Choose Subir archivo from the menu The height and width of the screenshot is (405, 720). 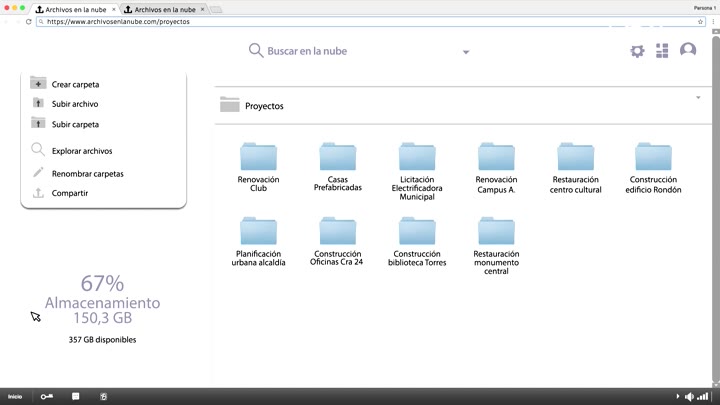pyautogui.click(x=75, y=104)
